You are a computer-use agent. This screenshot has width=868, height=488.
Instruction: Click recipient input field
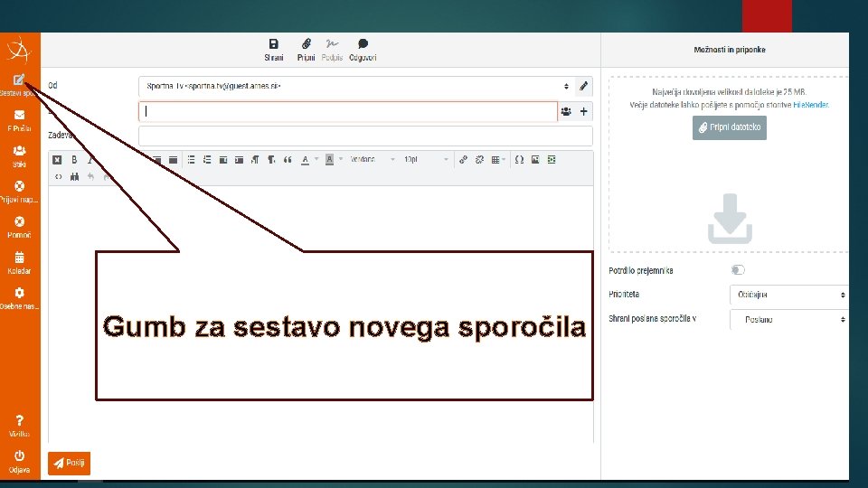point(347,111)
